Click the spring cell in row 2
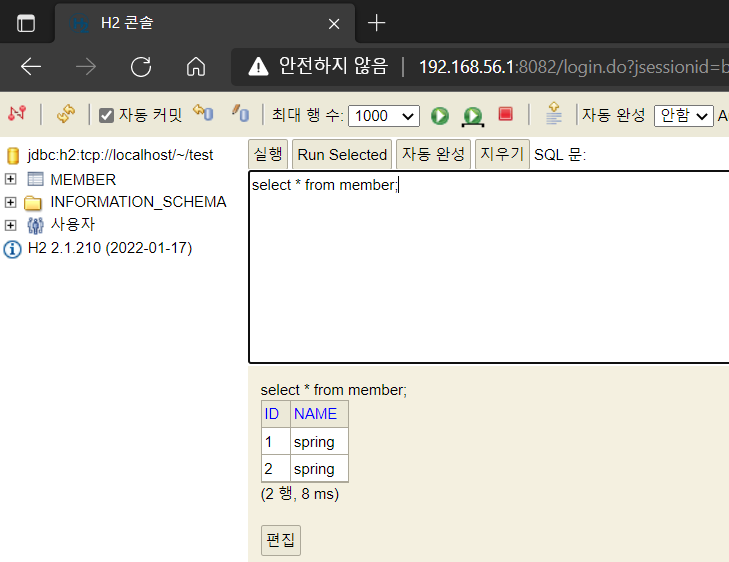 pos(319,469)
